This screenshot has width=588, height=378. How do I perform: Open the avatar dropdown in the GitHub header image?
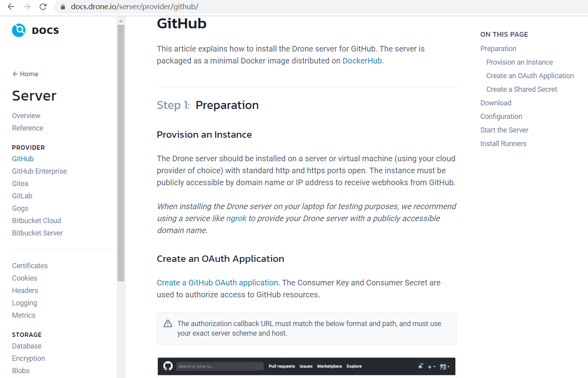point(444,366)
